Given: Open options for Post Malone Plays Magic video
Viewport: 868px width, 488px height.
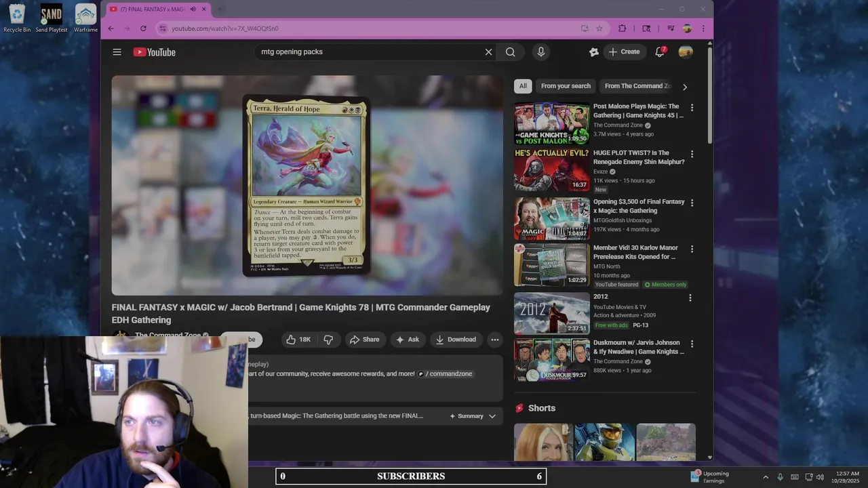Looking at the screenshot, I should (x=692, y=108).
